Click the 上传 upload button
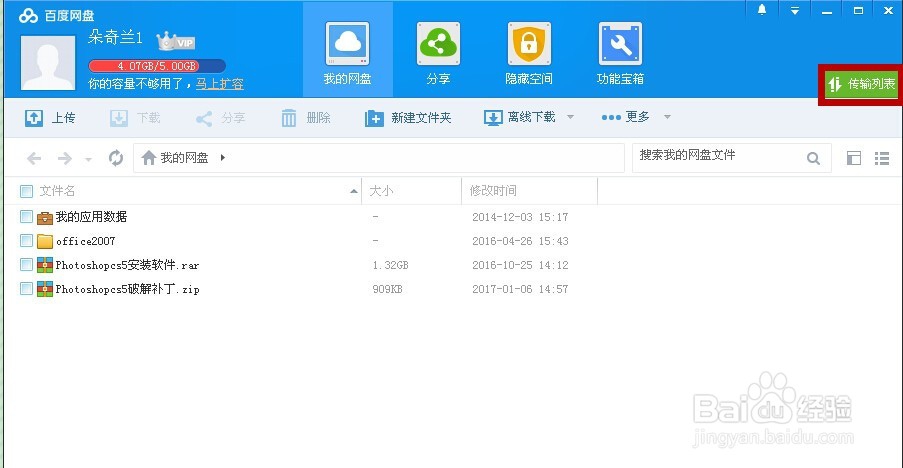The height and width of the screenshot is (468, 903). click(x=50, y=118)
